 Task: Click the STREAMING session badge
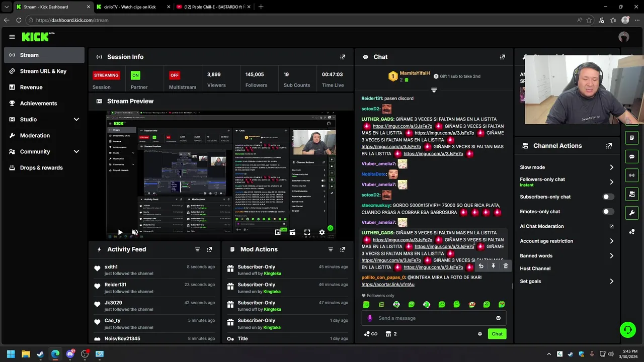[106, 75]
